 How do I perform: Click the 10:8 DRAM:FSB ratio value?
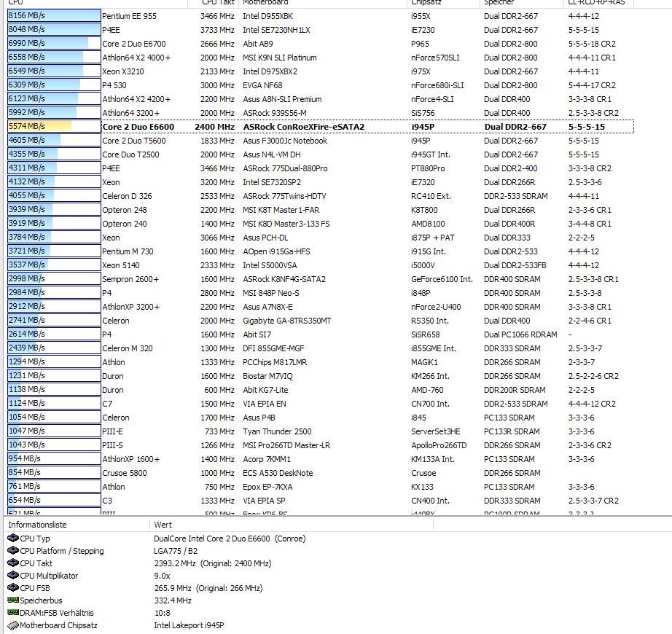click(162, 613)
